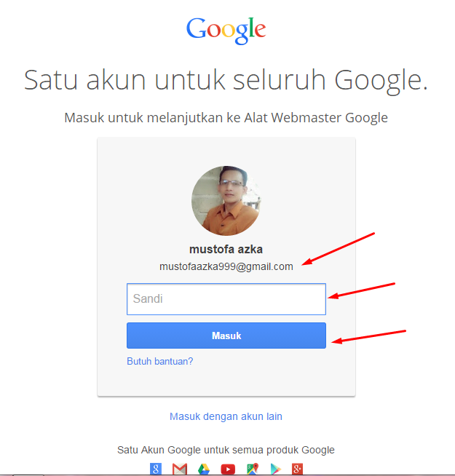The width and height of the screenshot is (455, 476).
Task: Click the red arrow pointing at Masuk button
Action: pos(368,337)
